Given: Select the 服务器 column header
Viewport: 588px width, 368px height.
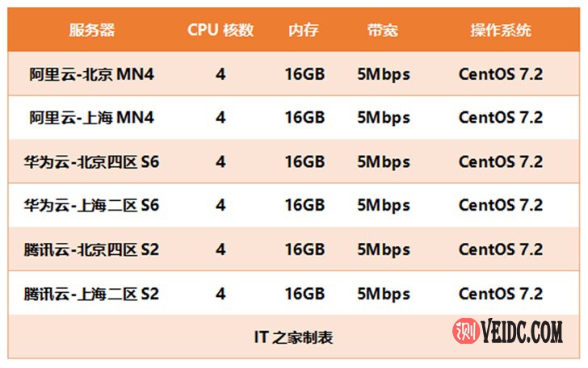Looking at the screenshot, I should point(92,31).
